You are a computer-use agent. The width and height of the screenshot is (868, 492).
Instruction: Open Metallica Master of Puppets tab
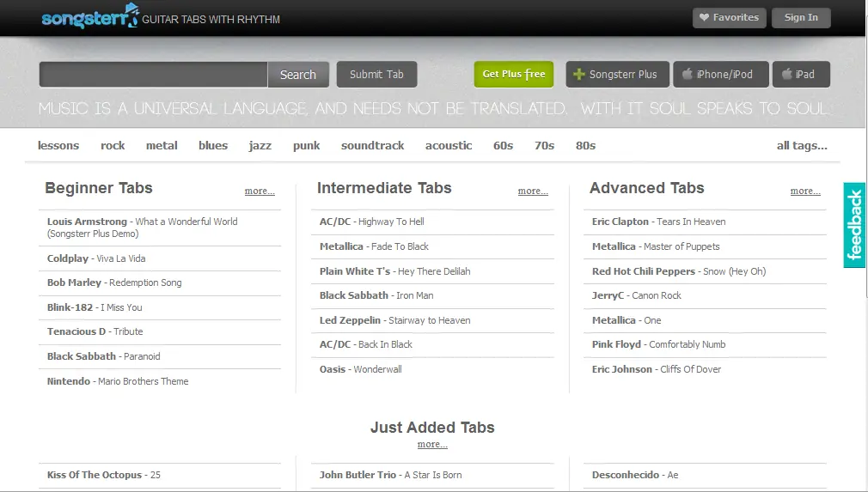(656, 246)
